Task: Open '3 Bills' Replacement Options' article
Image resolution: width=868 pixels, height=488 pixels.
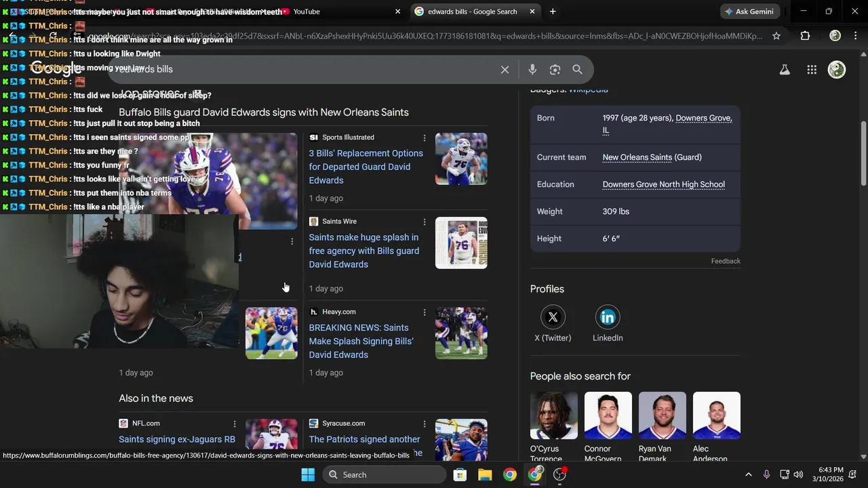Action: pyautogui.click(x=366, y=167)
